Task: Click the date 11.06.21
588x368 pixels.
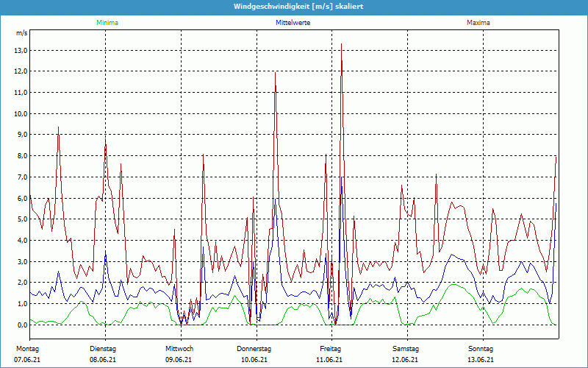Action: 329,360
